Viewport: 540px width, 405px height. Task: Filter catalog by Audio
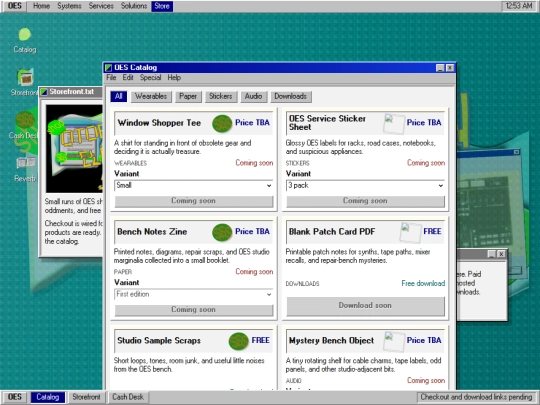[253, 96]
